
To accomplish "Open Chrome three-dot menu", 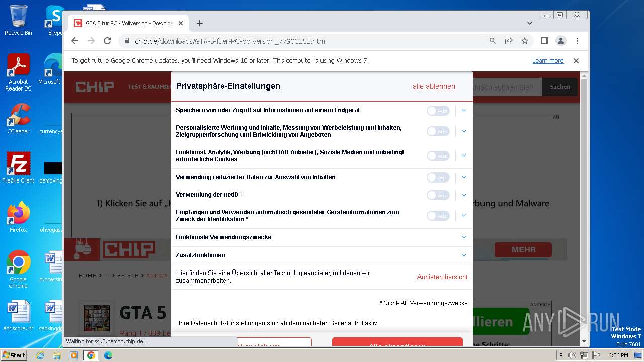I will pos(577,41).
